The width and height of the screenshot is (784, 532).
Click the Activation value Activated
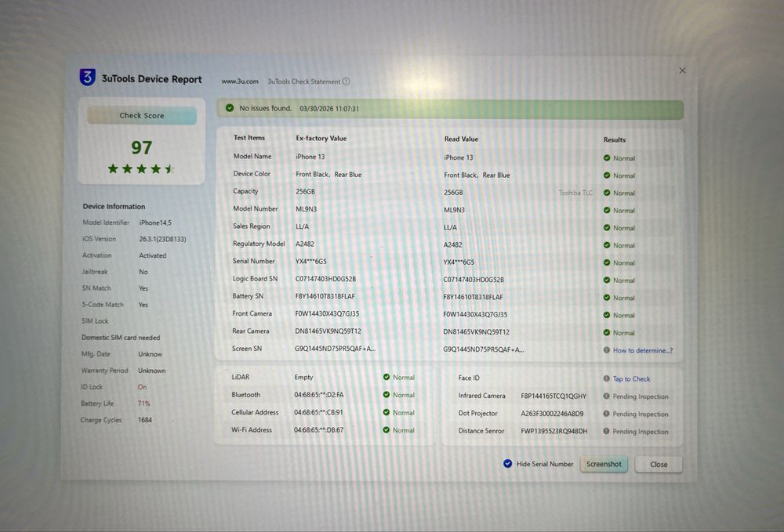pos(153,255)
